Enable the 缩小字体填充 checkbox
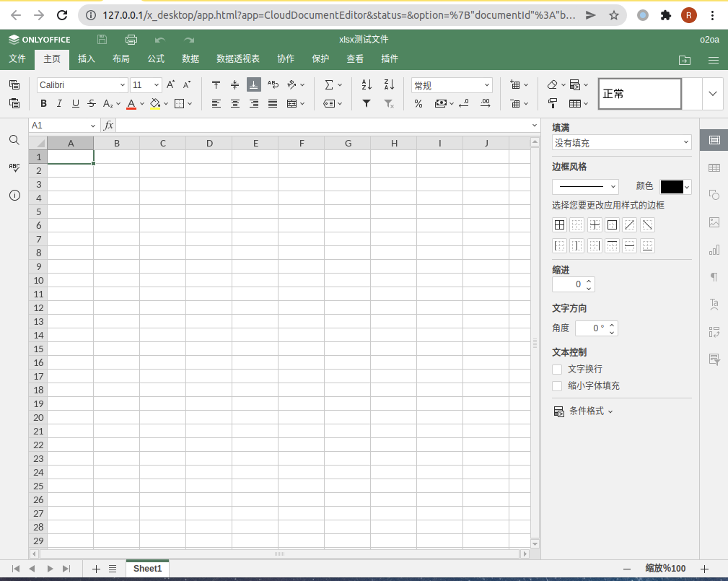 [557, 386]
